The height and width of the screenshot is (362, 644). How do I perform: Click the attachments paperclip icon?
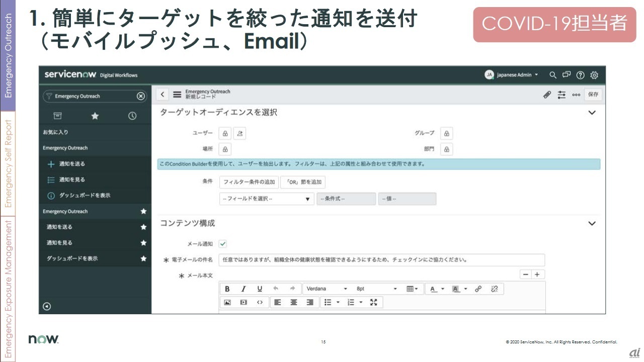tap(547, 95)
